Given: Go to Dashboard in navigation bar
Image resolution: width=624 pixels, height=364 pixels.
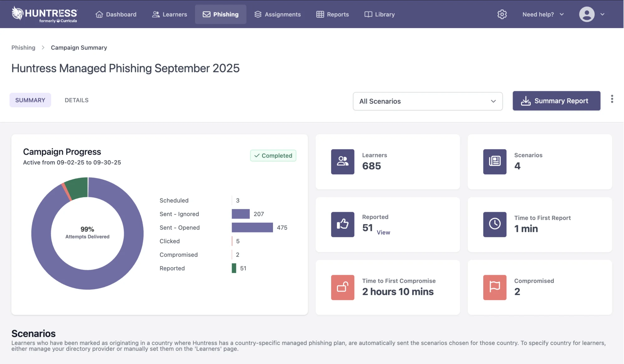Looking at the screenshot, I should [x=116, y=14].
